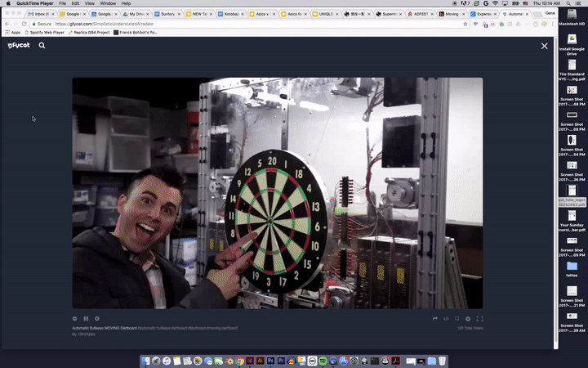Click the flag report icon below video

coord(457,319)
